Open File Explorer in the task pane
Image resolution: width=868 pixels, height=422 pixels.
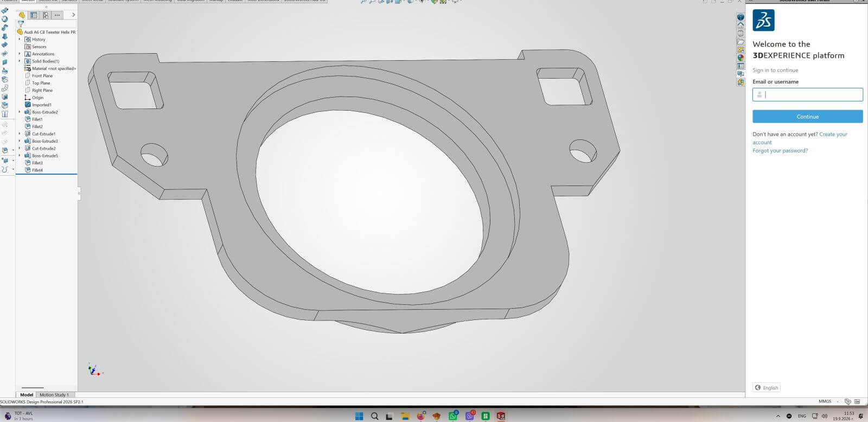pyautogui.click(x=741, y=42)
